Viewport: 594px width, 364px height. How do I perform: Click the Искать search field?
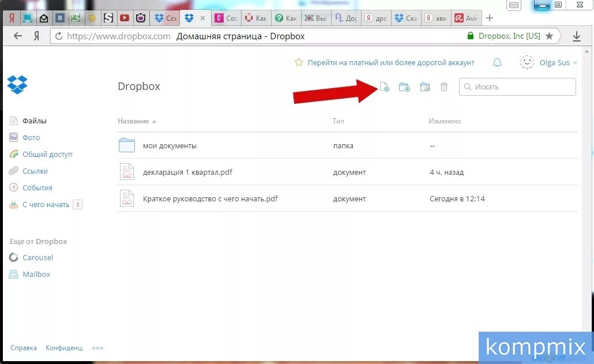(517, 87)
